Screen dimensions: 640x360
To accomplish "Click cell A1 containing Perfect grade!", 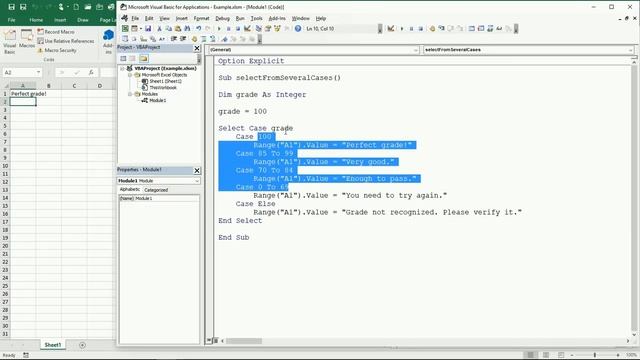I will tap(23, 93).
